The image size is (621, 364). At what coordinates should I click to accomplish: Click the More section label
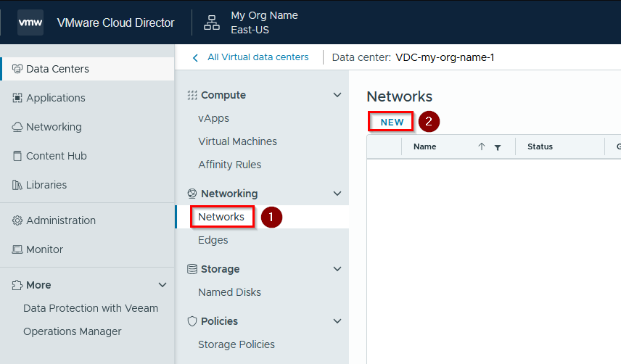pyautogui.click(x=38, y=285)
